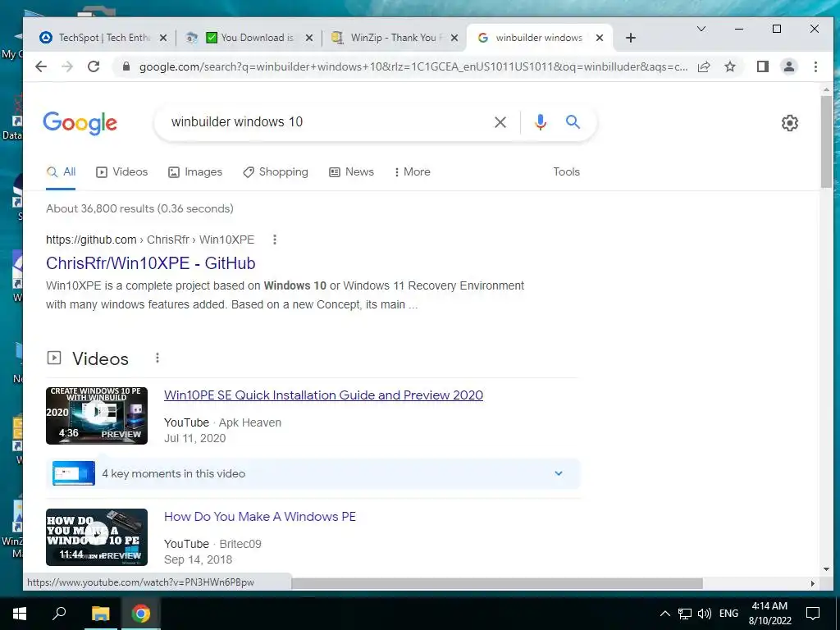Show hidden tray icons

point(664,614)
